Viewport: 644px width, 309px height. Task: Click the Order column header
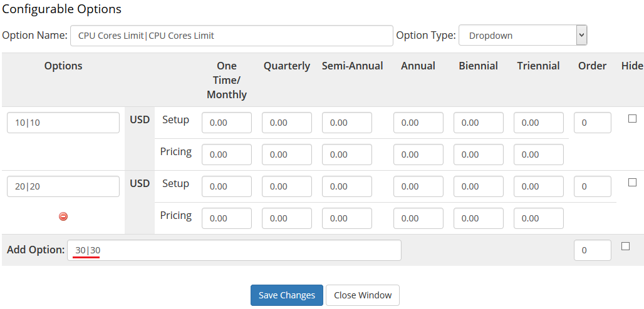[592, 66]
